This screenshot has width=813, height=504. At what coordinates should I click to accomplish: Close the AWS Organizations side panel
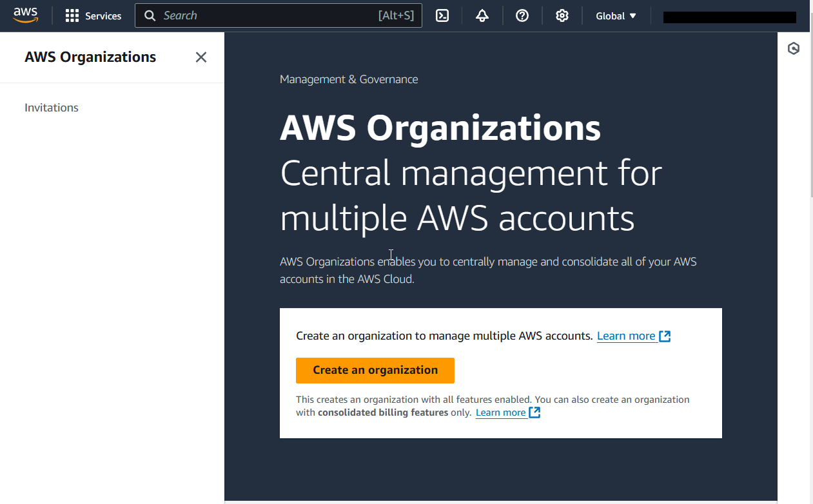[201, 57]
